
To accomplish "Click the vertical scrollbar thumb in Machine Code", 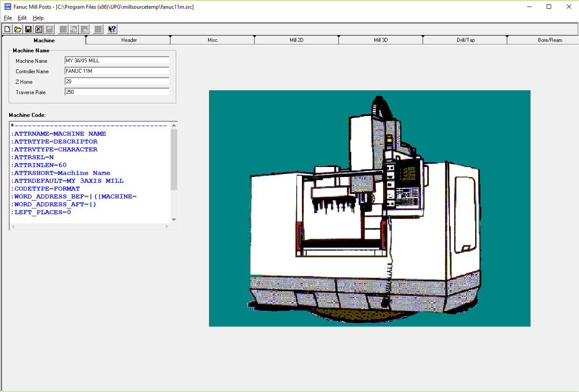I will click(174, 160).
